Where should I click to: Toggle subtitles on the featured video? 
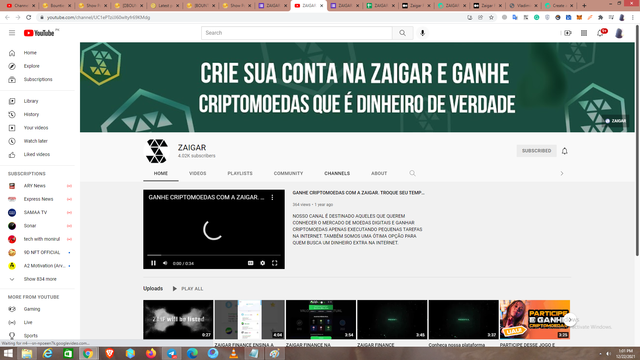251,263
